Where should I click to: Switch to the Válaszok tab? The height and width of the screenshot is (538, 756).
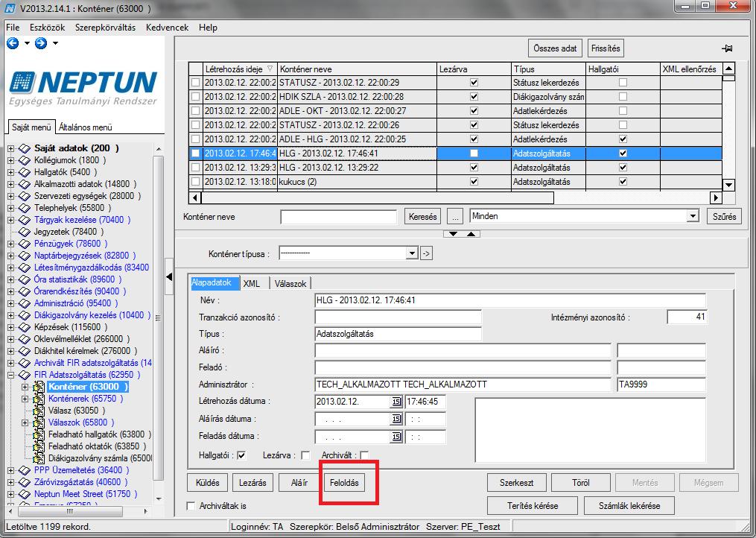(x=290, y=284)
